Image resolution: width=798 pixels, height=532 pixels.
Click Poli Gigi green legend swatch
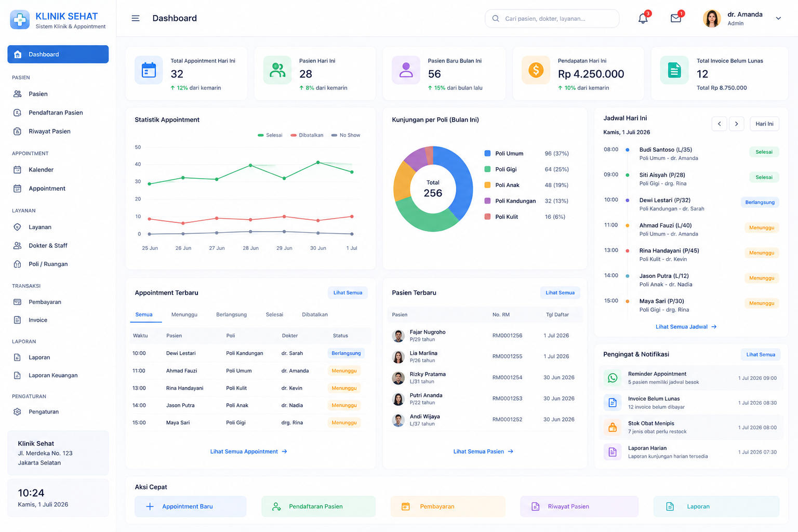click(x=487, y=169)
